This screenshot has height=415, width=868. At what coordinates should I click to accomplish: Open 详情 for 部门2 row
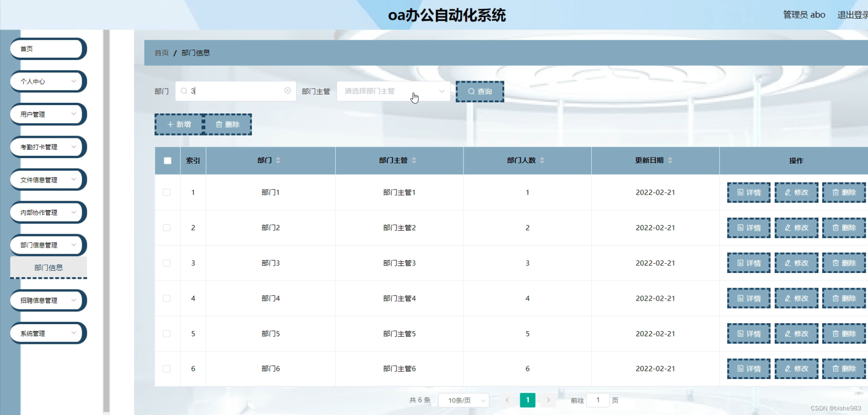click(x=749, y=227)
